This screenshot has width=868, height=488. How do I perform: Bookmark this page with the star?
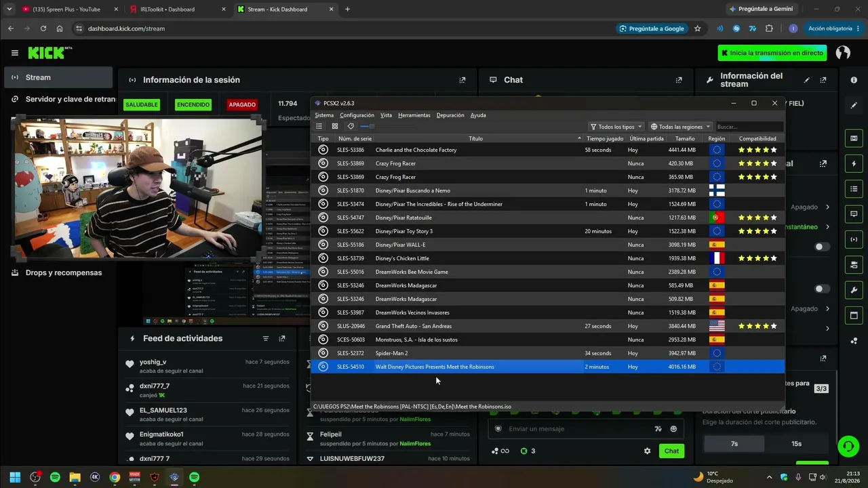coord(697,28)
